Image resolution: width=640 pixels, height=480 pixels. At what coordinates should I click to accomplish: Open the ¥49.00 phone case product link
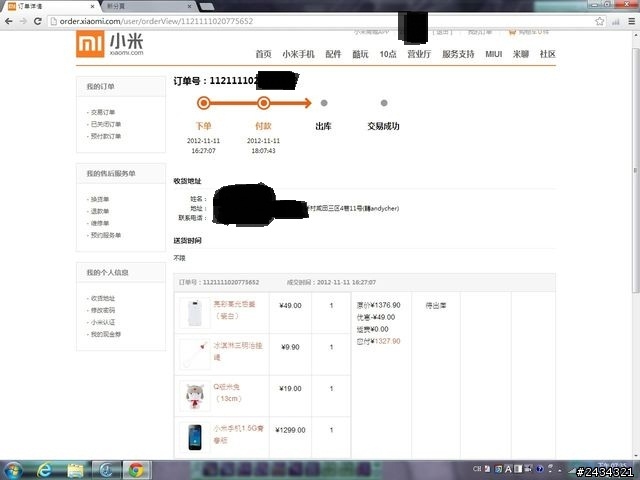point(234,310)
